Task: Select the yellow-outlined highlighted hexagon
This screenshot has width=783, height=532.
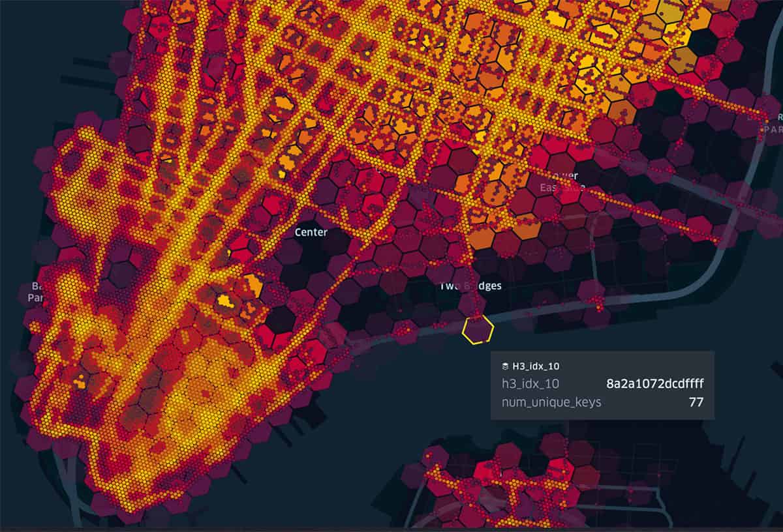Action: [478, 329]
